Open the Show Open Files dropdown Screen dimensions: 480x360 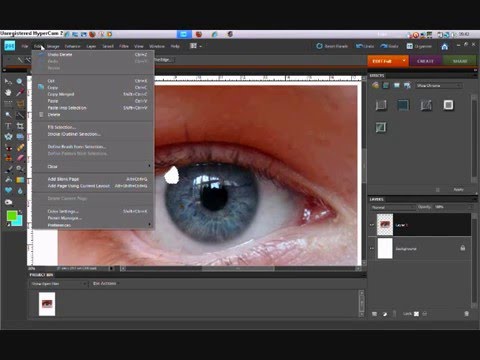coord(58,284)
